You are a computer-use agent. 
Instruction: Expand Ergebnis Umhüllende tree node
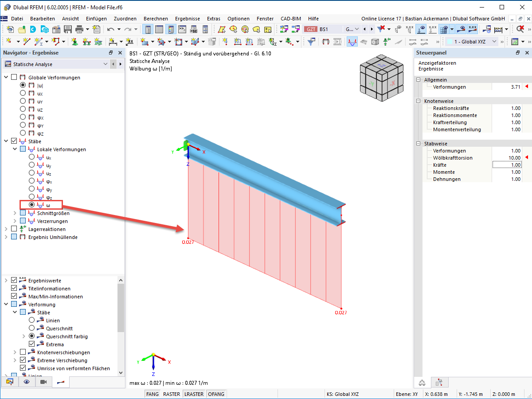pos(6,237)
